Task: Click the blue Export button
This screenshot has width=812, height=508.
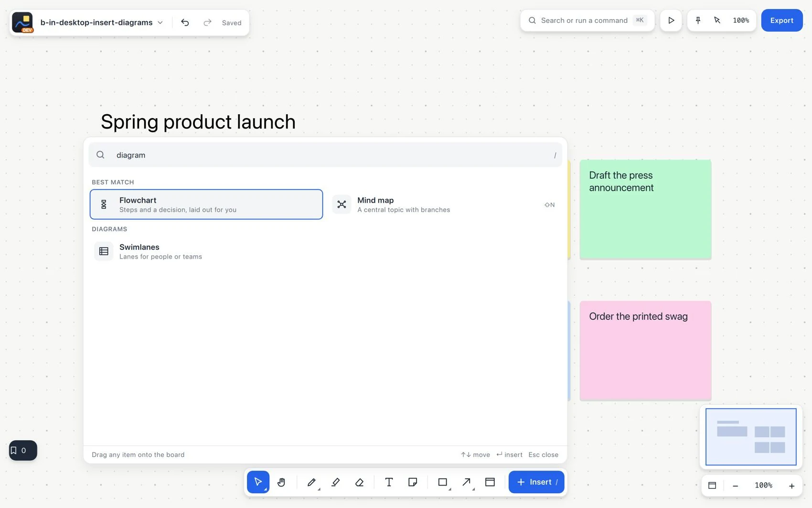Action: click(782, 20)
